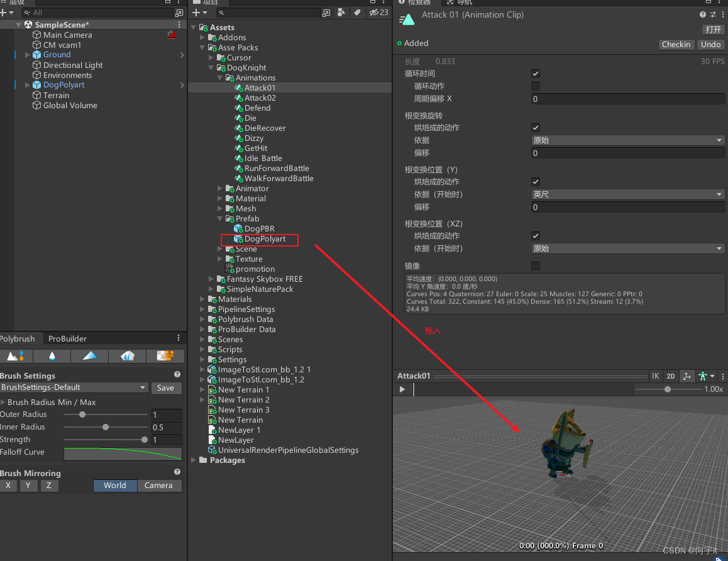Switch animation preview to 2D view
This screenshot has width=728, height=561.
[670, 375]
